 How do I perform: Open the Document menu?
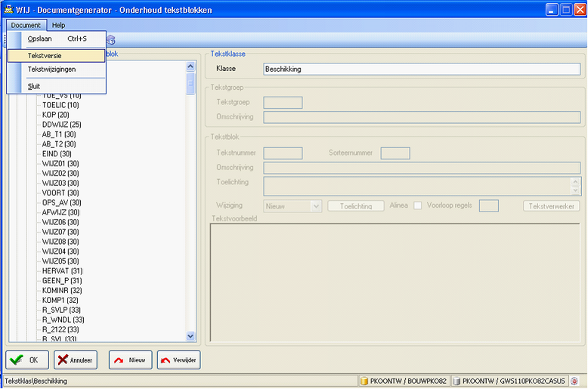[26, 25]
